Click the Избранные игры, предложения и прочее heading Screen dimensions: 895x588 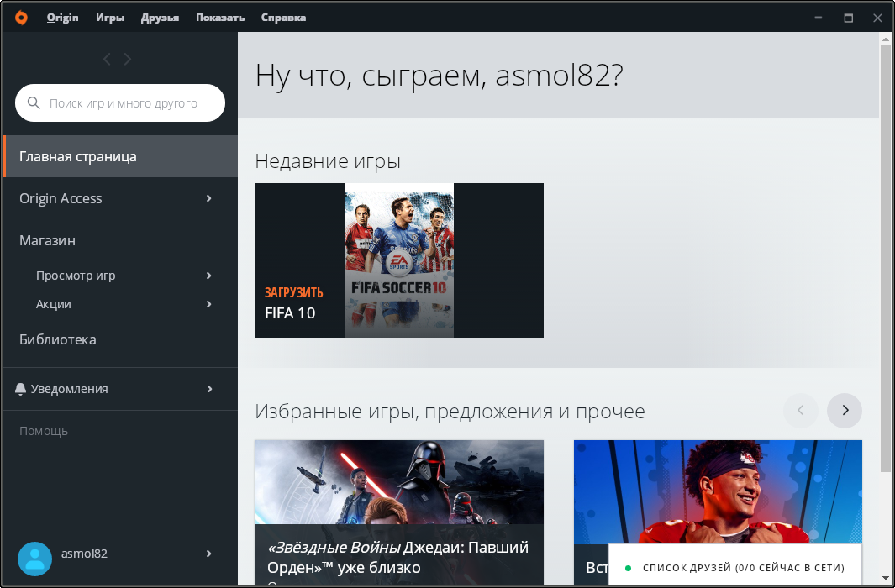point(450,412)
